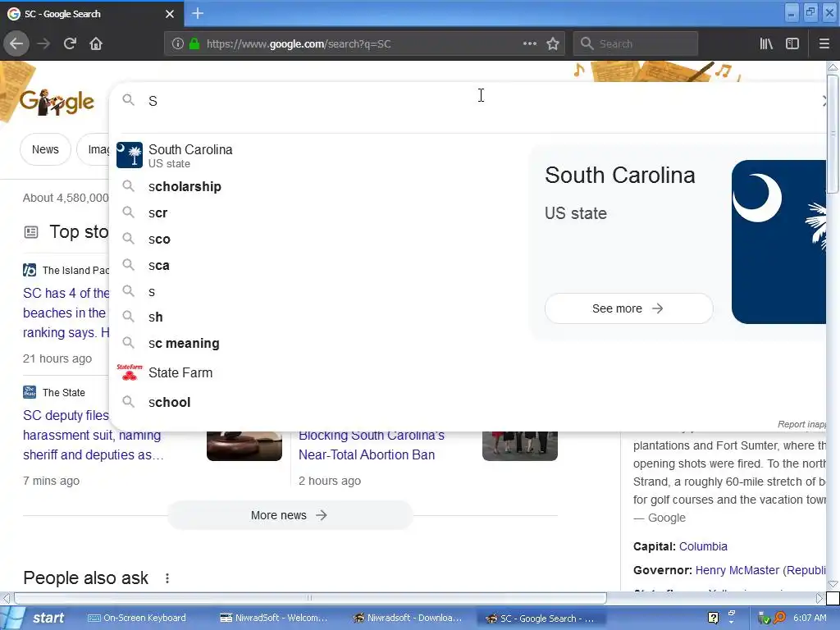840x630 pixels.
Task: Click the forward navigation arrow
Action: 43,43
